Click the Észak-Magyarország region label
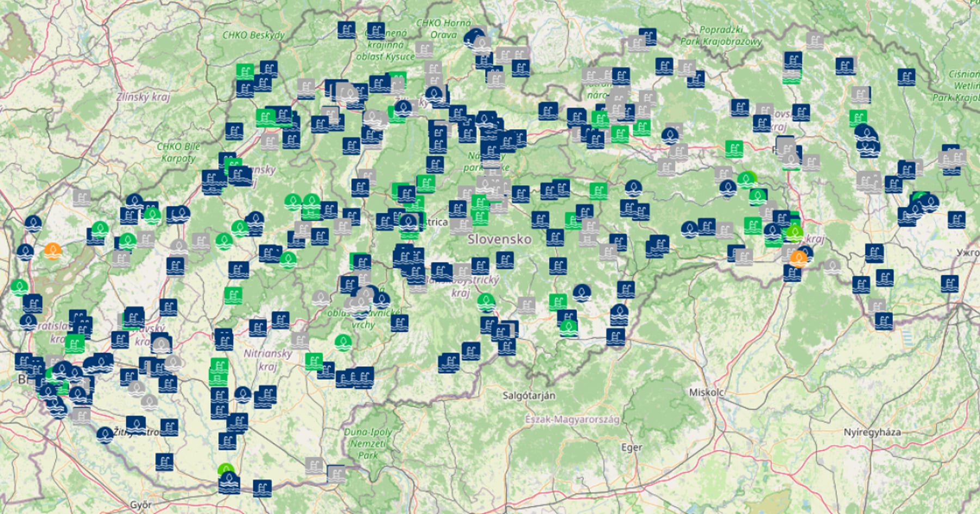This screenshot has width=980, height=514. (x=572, y=419)
